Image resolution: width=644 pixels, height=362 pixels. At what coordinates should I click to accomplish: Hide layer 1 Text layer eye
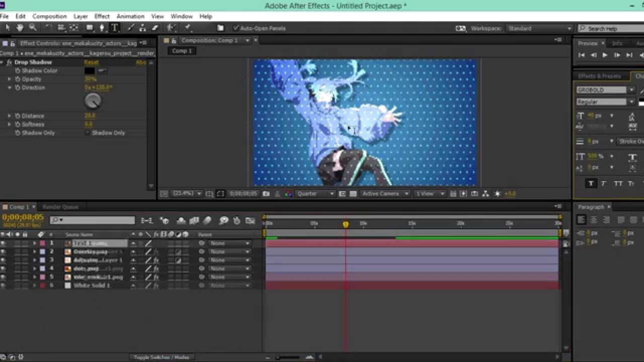pyautogui.click(x=3, y=243)
